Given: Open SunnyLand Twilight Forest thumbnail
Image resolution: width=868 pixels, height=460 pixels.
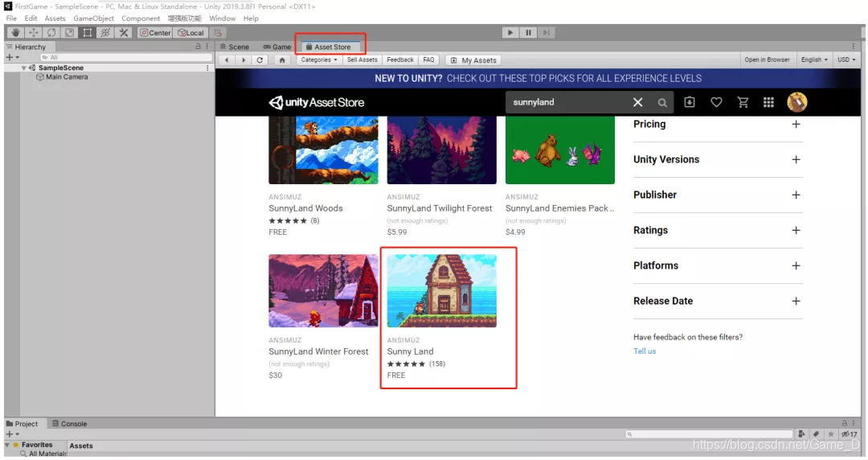Looking at the screenshot, I should coord(442,150).
